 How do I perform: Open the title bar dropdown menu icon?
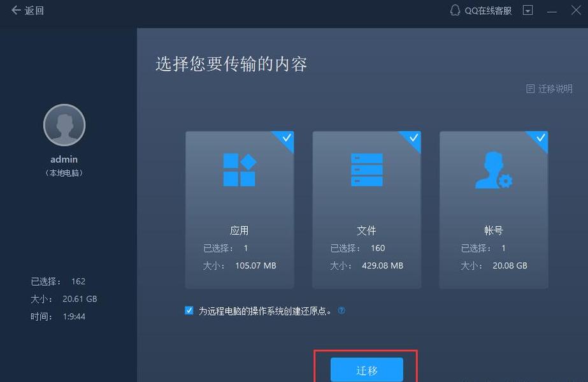coord(527,10)
